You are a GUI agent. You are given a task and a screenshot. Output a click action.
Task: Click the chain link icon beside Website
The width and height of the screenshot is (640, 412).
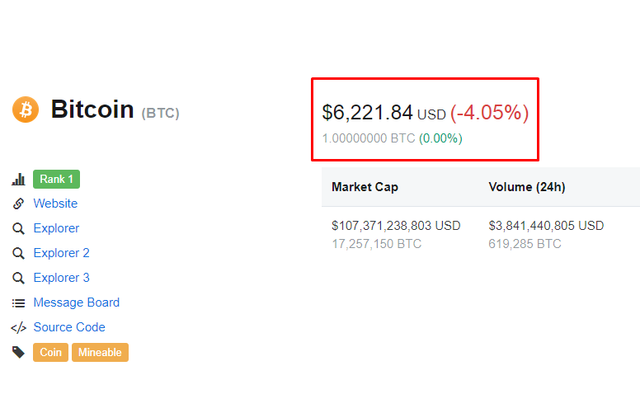pos(18,204)
